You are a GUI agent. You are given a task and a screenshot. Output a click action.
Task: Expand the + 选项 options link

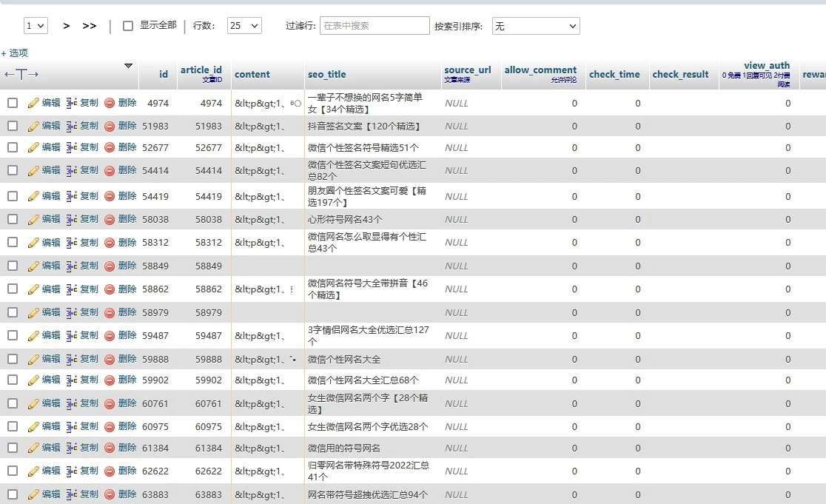pos(15,53)
